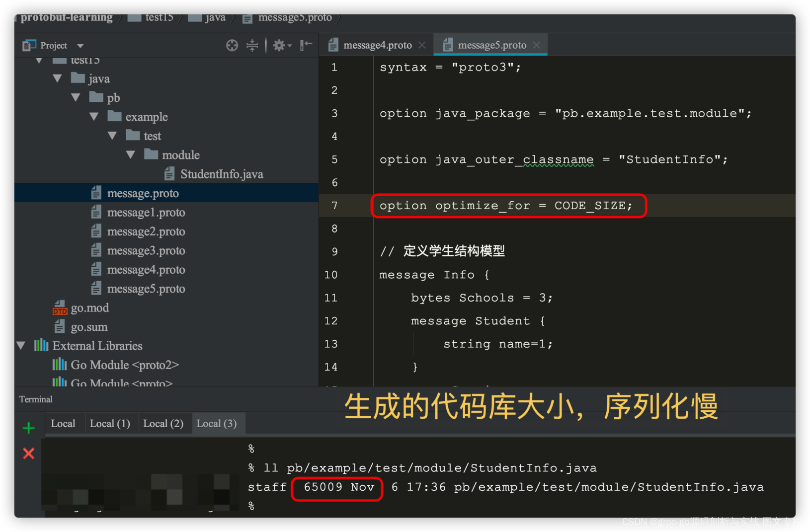
Task: Select go.sum file
Action: [89, 327]
